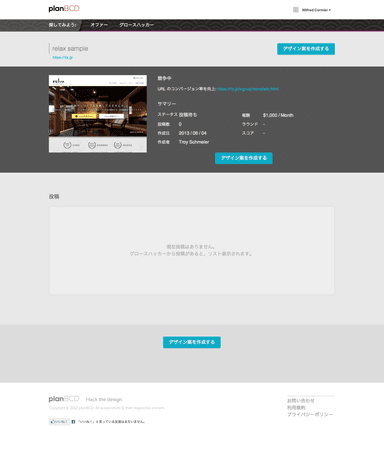Open the relax website screenshot thumbnail
The height and width of the screenshot is (452, 384).
point(98,114)
